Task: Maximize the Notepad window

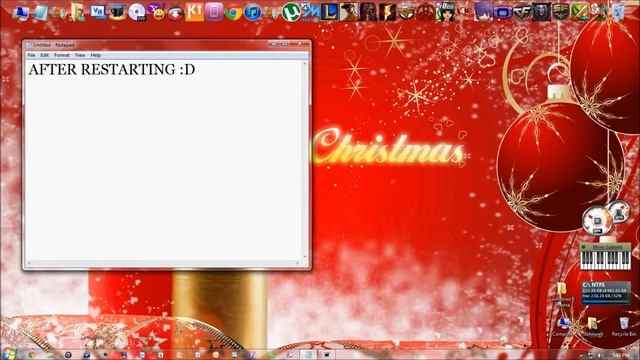Action: point(284,44)
